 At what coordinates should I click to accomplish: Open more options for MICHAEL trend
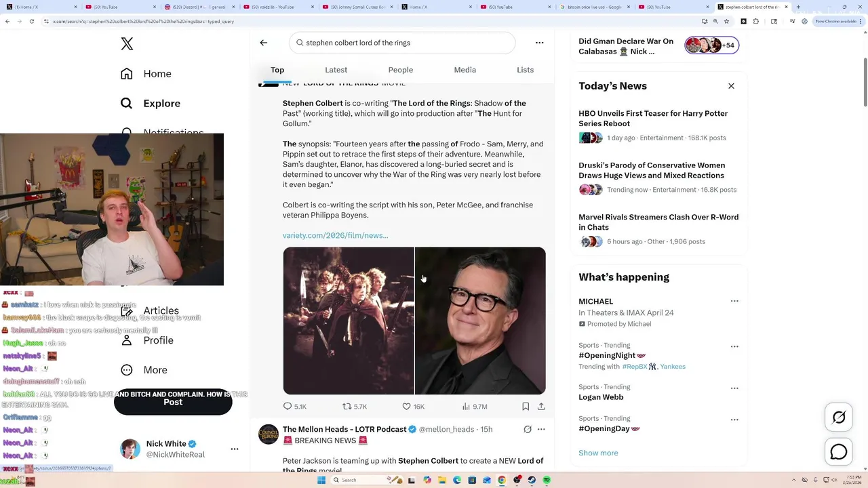(734, 301)
